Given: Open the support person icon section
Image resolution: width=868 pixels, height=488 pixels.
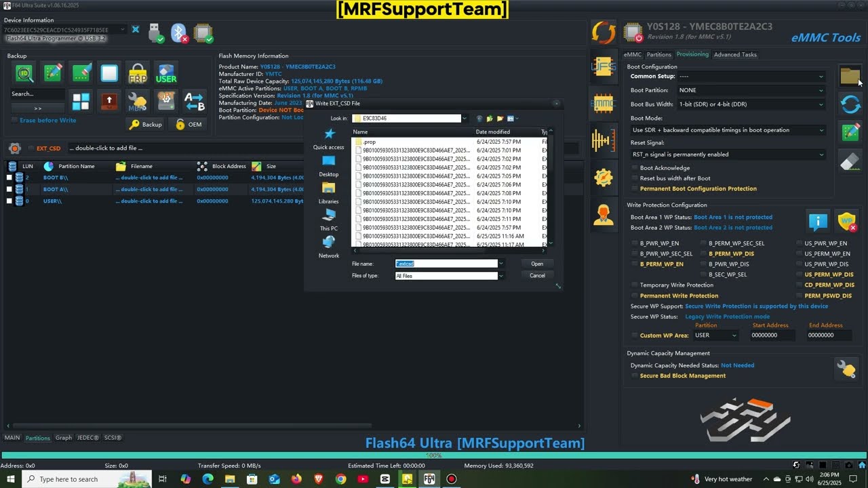Looking at the screenshot, I should (603, 214).
